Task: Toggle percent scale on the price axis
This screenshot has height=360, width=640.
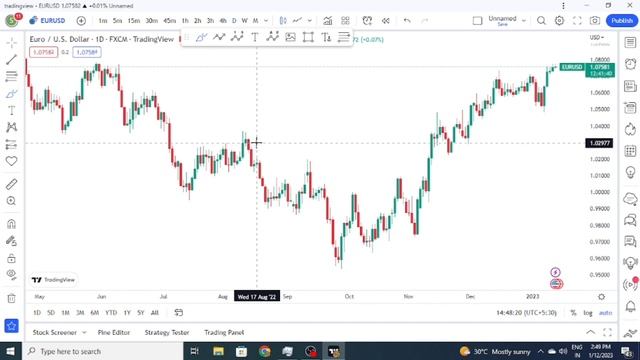Action: [573, 313]
